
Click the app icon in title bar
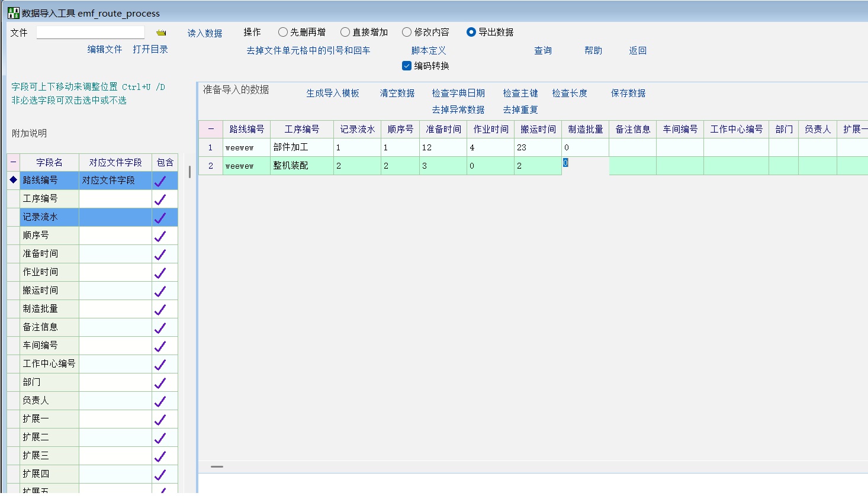click(13, 13)
